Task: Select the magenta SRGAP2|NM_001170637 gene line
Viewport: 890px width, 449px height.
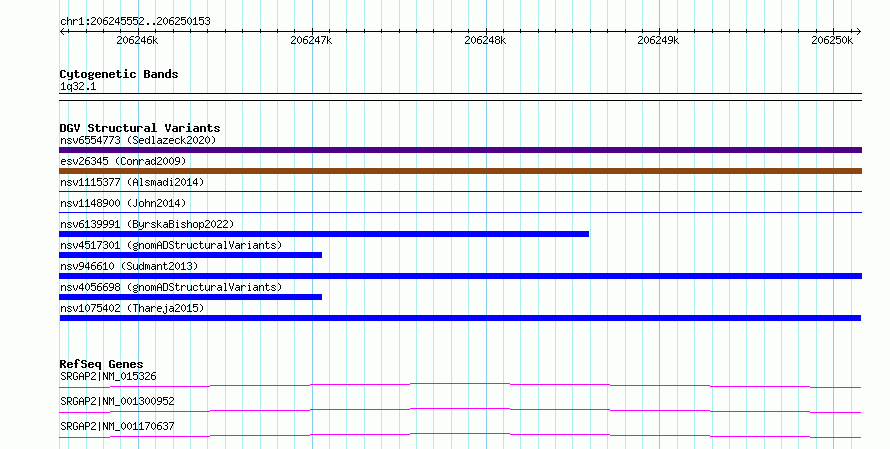Action: [x=460, y=436]
